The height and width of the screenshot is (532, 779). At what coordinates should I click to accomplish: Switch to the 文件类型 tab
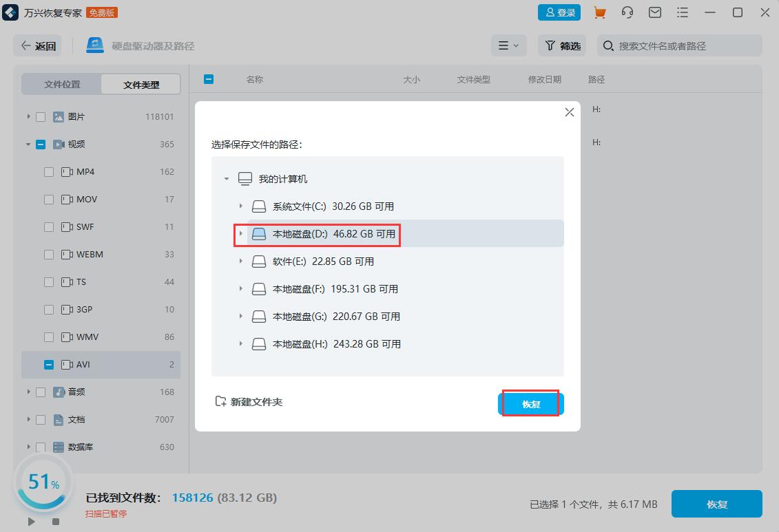[x=141, y=85]
